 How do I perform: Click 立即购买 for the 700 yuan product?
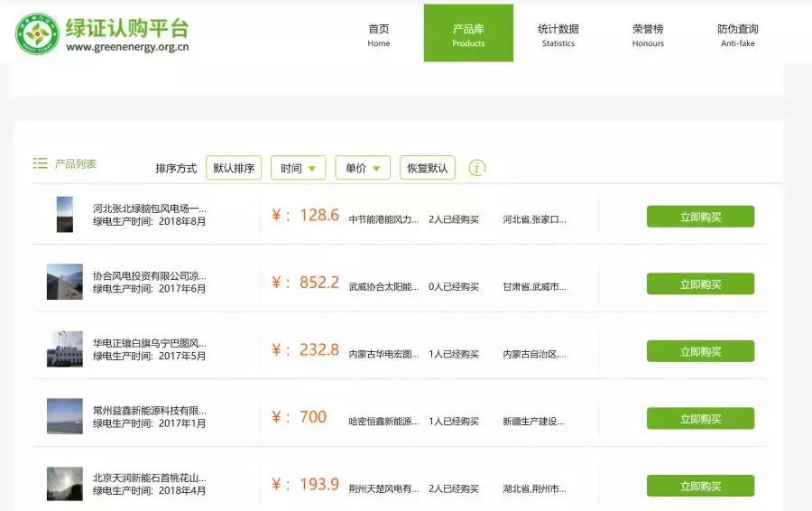[700, 419]
